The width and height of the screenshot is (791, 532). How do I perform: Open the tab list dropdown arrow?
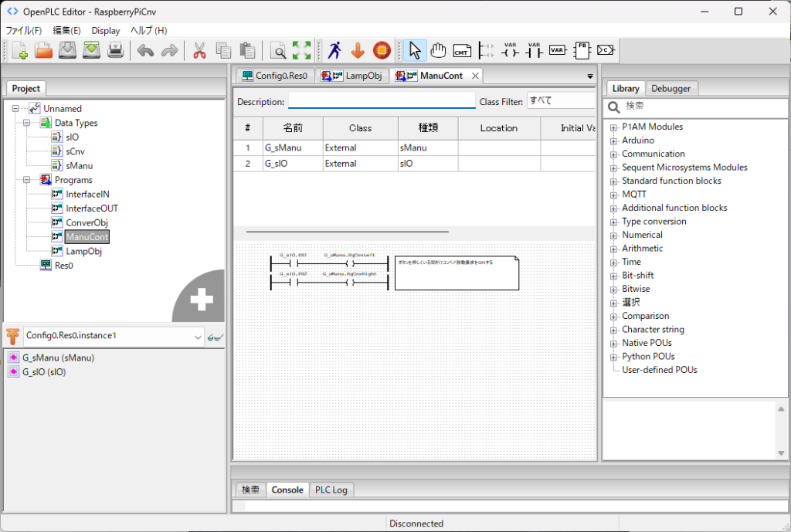tap(589, 76)
